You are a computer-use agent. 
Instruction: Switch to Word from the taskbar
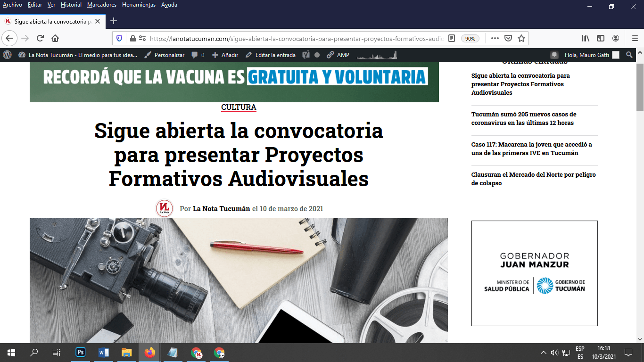104,353
